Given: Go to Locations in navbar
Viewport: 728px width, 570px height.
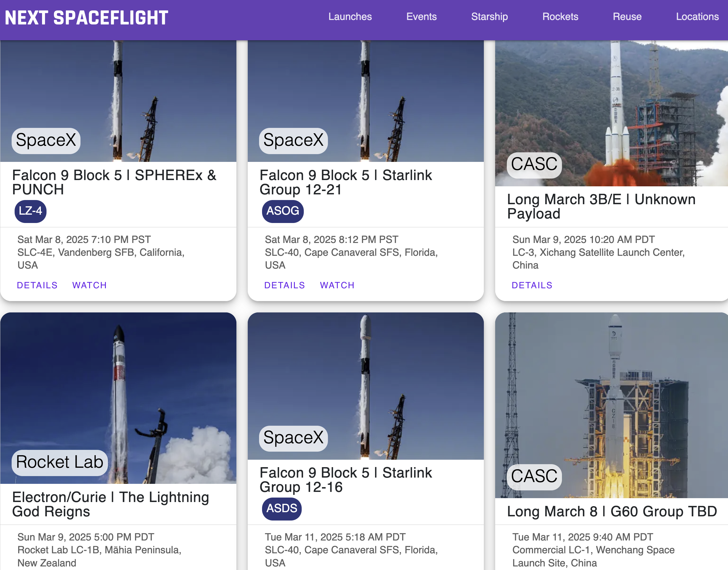Looking at the screenshot, I should (697, 17).
